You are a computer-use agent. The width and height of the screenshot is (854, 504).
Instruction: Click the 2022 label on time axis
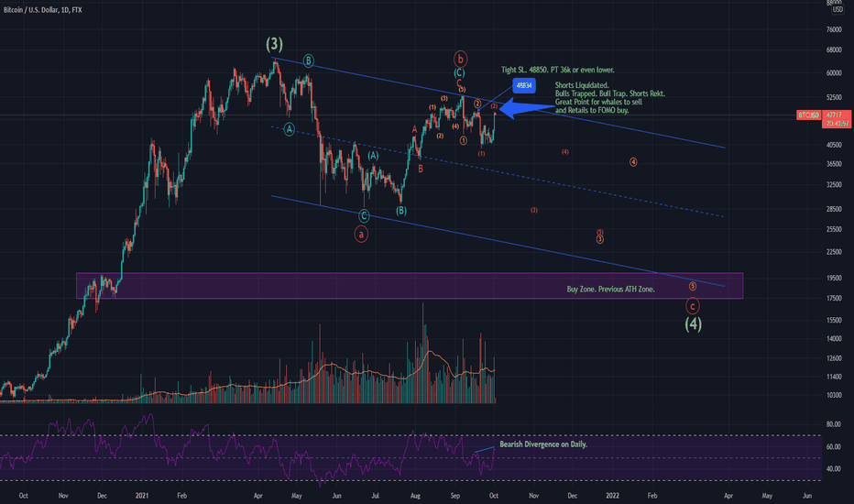click(613, 496)
